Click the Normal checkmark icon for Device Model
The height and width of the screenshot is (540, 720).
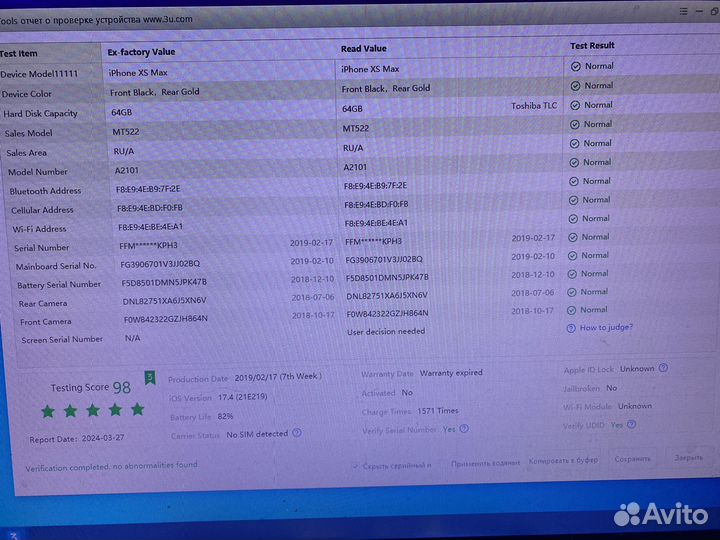[575, 67]
